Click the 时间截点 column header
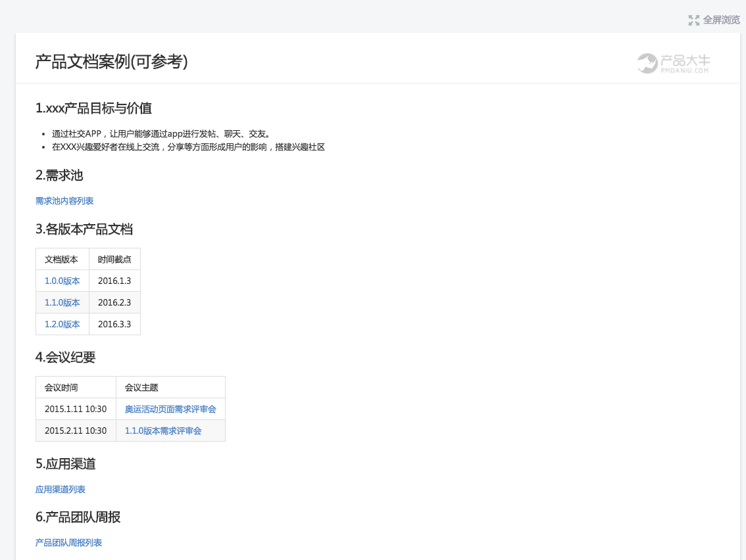 (114, 260)
